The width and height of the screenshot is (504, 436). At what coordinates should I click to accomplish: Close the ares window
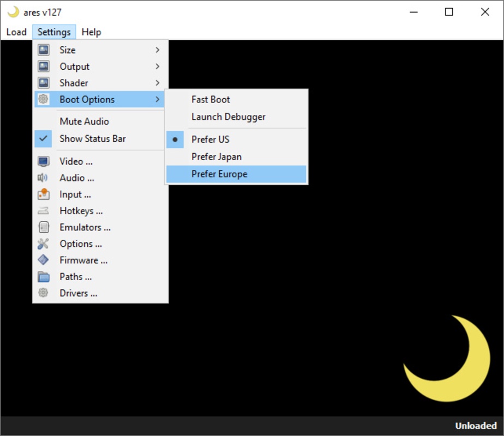tap(485, 12)
